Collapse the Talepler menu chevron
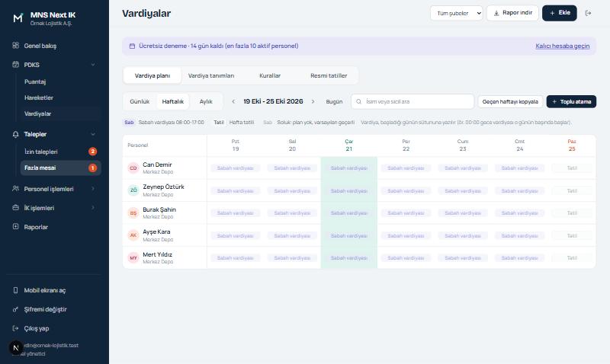 [x=93, y=134]
